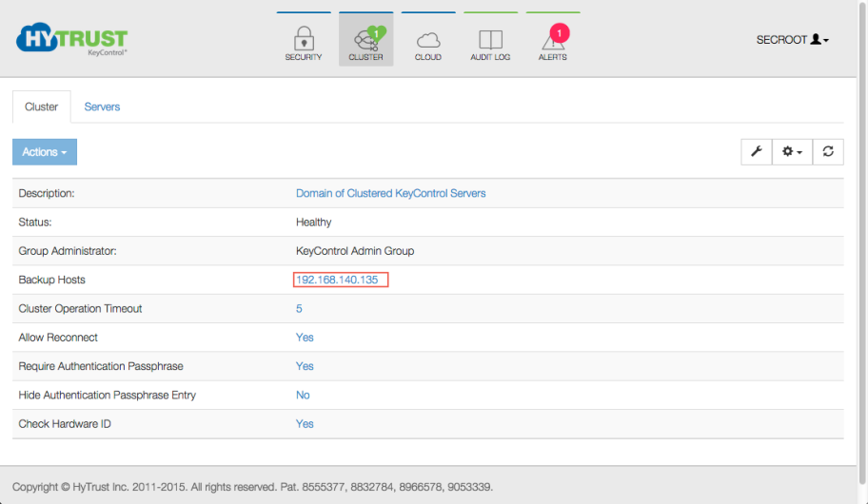Open the gear settings dropdown
Screen dimensions: 868x504
tap(792, 151)
